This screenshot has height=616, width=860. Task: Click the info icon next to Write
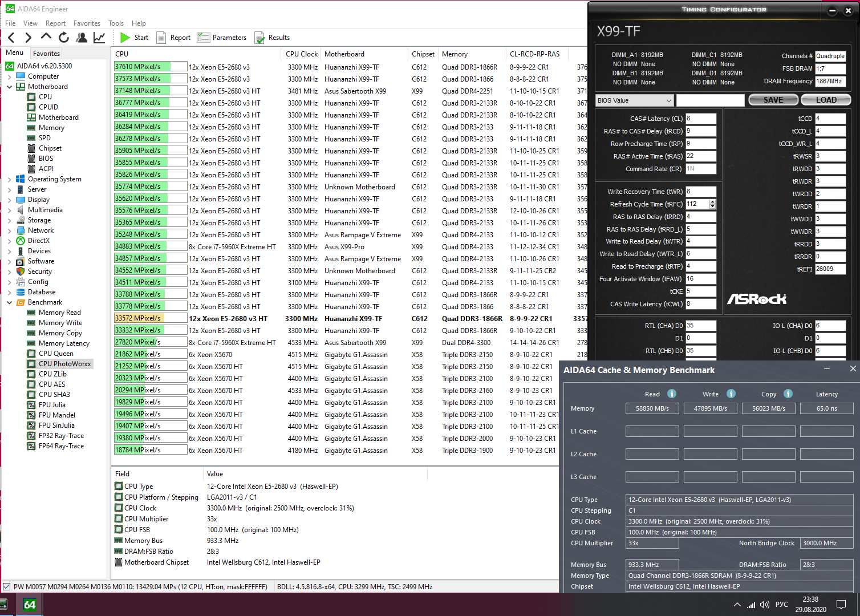pyautogui.click(x=731, y=394)
